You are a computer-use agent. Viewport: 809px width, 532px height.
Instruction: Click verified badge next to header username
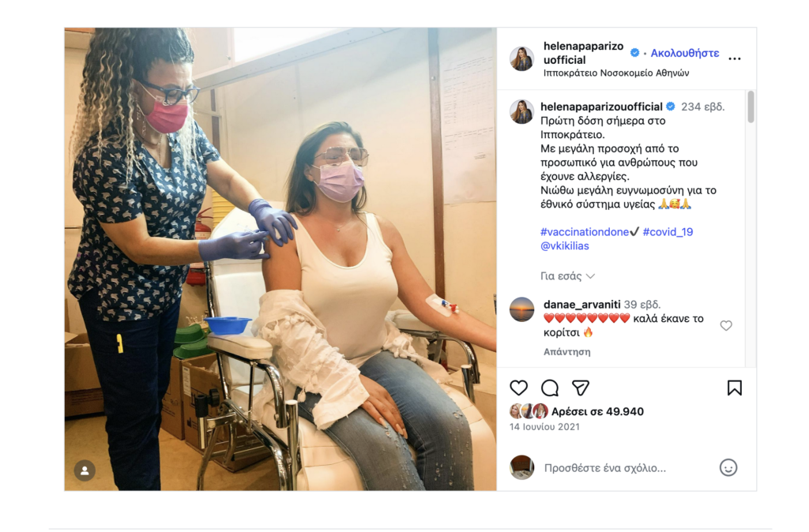634,53
